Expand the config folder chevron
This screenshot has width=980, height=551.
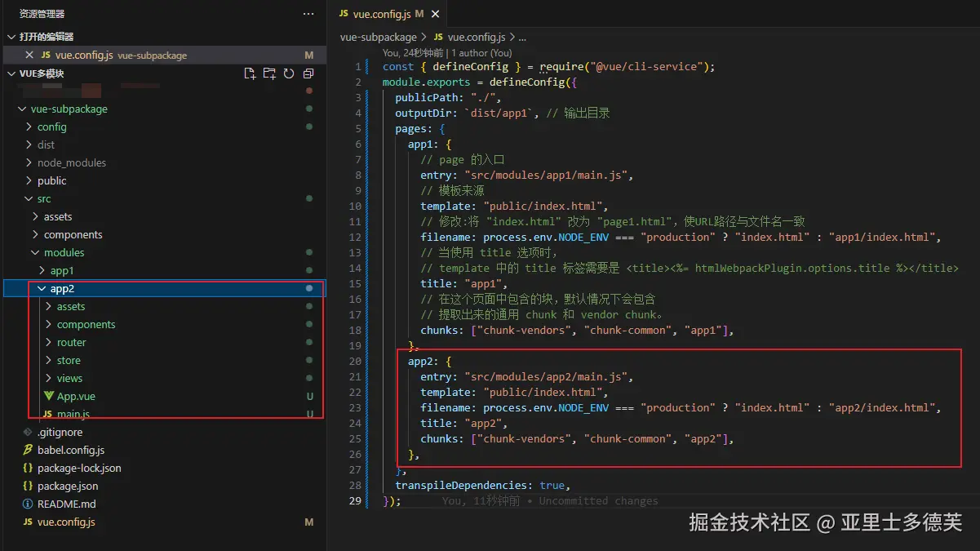(29, 127)
